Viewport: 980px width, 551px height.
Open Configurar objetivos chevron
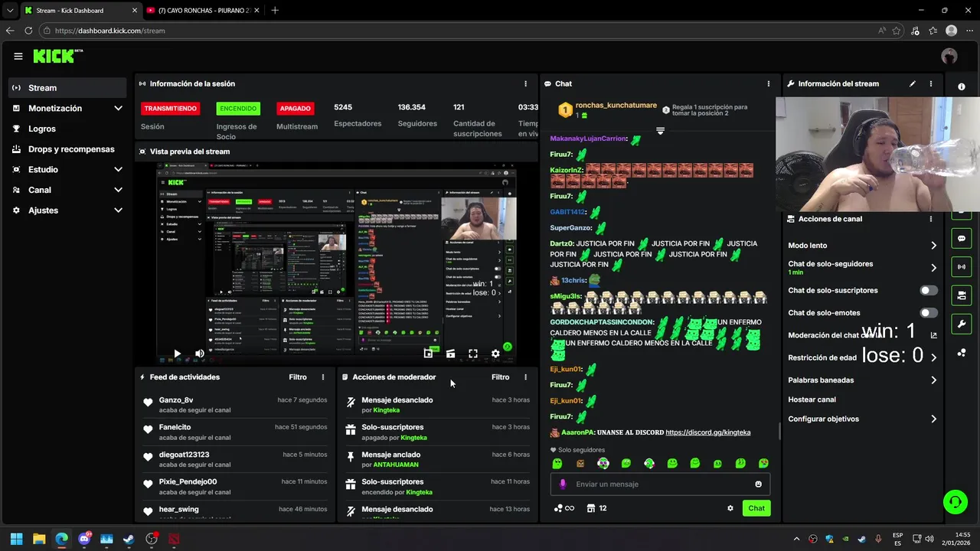[x=933, y=419]
